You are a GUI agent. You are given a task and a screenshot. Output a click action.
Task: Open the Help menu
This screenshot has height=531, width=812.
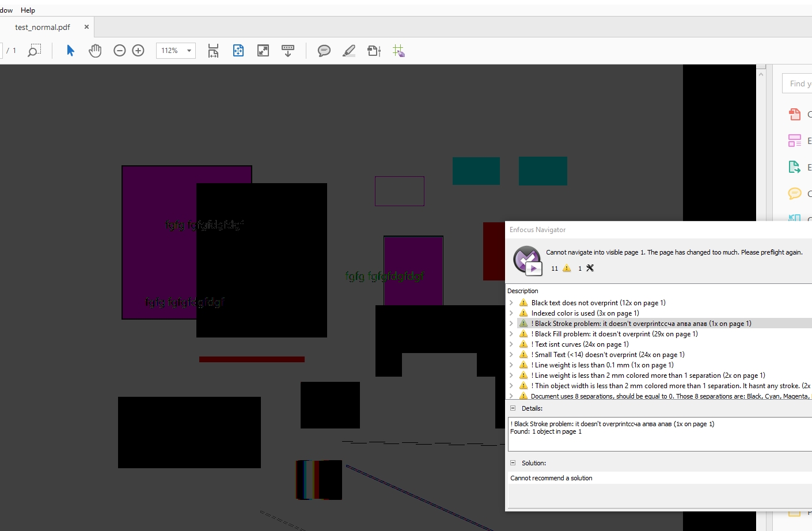click(x=28, y=10)
